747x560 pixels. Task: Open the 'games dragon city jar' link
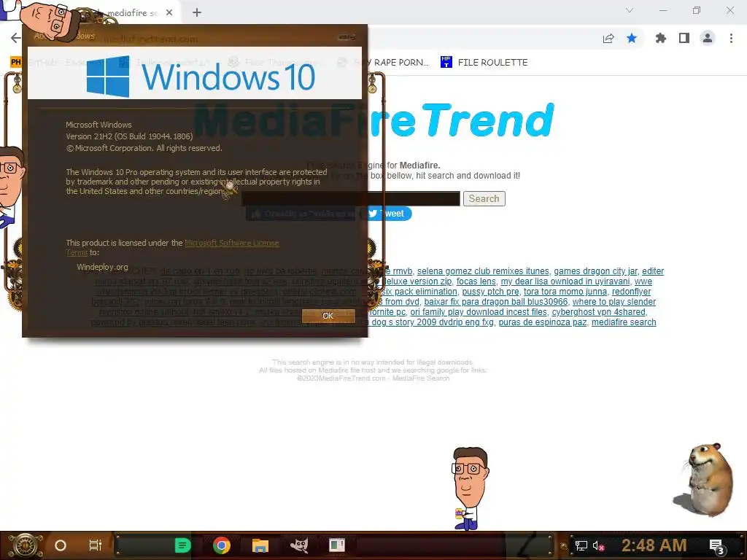595,271
